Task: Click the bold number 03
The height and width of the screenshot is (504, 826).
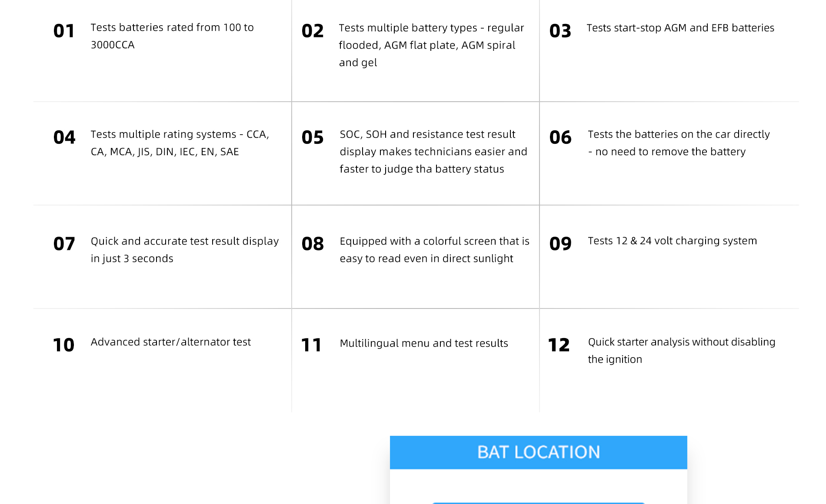Action: [560, 31]
